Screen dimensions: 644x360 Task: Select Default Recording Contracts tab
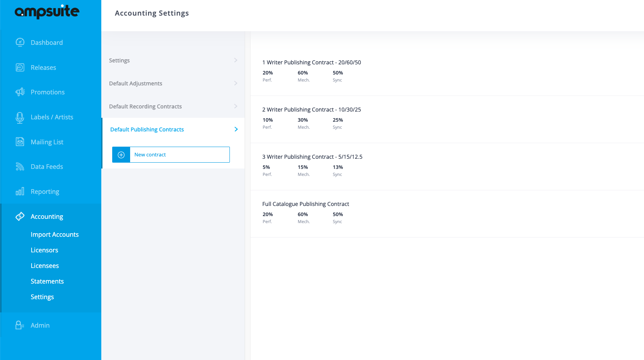(x=173, y=106)
